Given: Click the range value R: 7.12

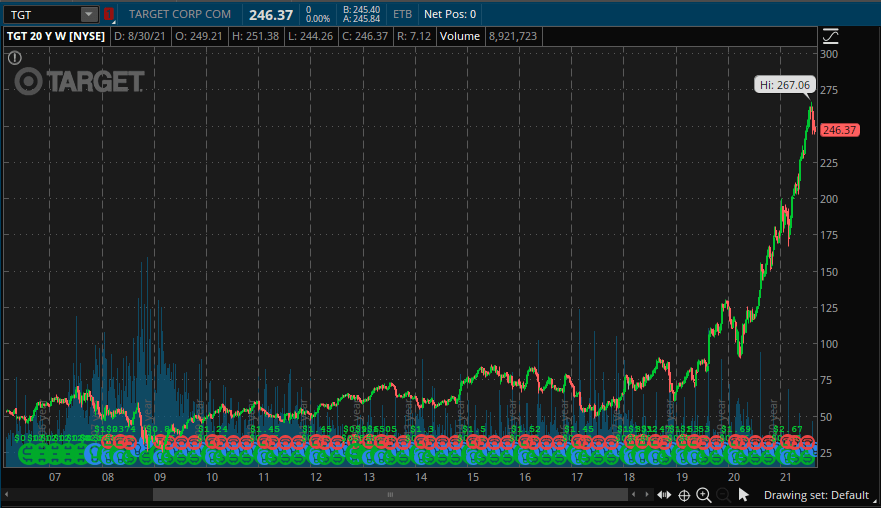Looking at the screenshot, I should pos(414,36).
